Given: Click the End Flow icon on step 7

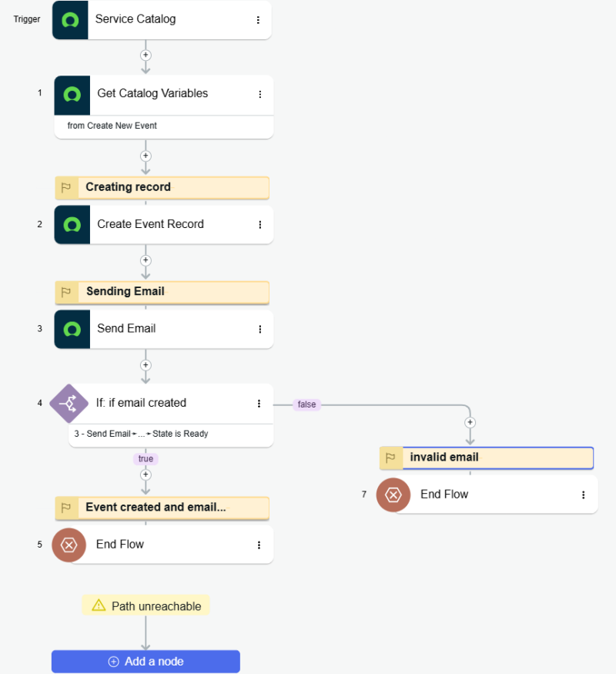Looking at the screenshot, I should 393,495.
